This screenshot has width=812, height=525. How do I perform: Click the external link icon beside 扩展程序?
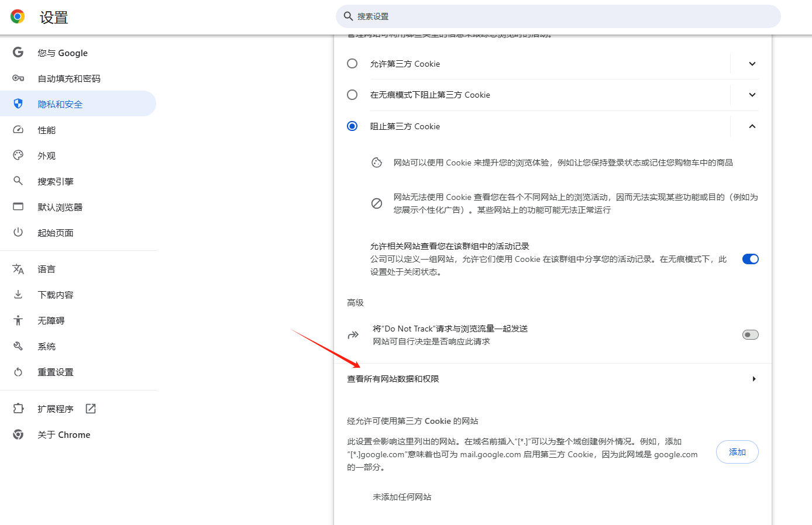[x=91, y=409]
